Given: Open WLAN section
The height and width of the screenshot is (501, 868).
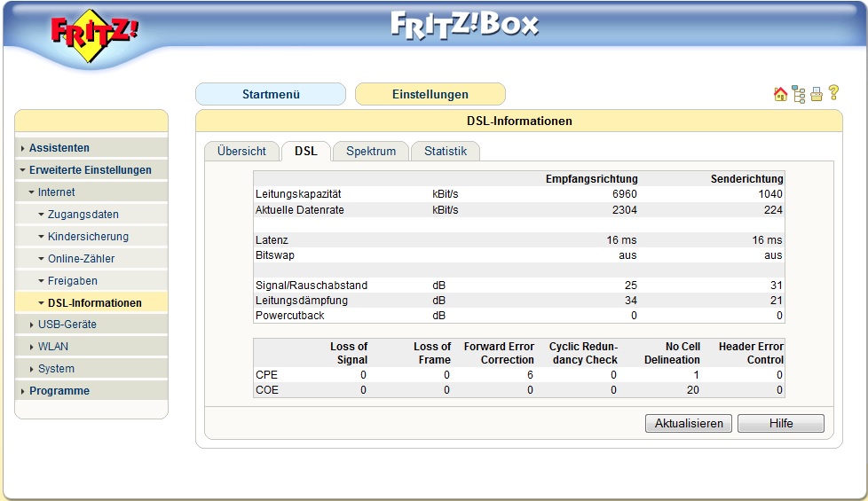Looking at the screenshot, I should click(53, 346).
